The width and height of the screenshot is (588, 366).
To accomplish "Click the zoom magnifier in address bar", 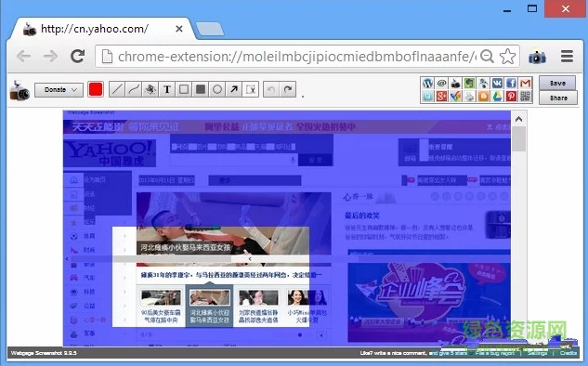I will click(x=487, y=57).
